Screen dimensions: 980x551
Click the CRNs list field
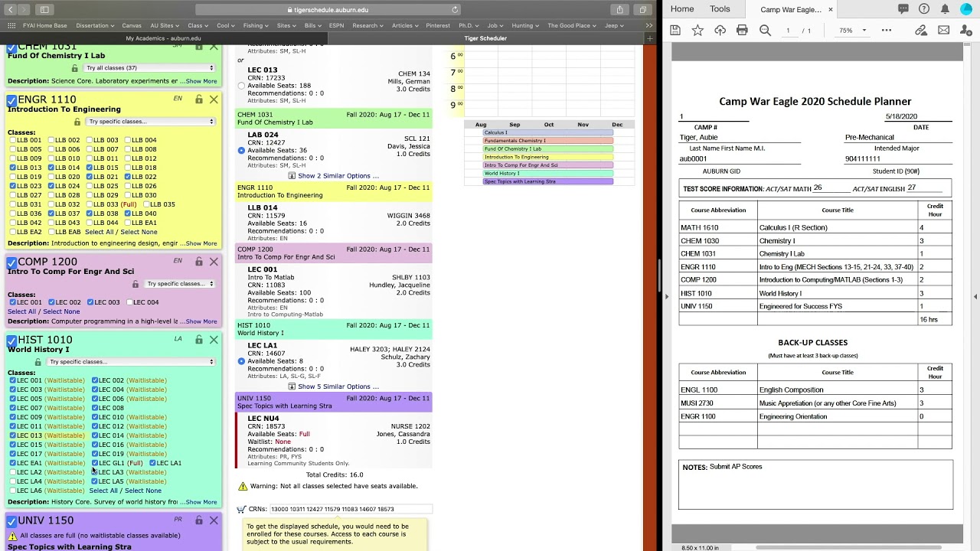[x=351, y=509]
